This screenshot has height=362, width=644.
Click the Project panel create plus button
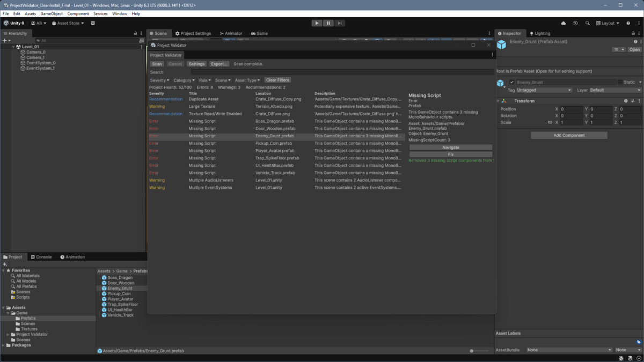click(x=5, y=264)
